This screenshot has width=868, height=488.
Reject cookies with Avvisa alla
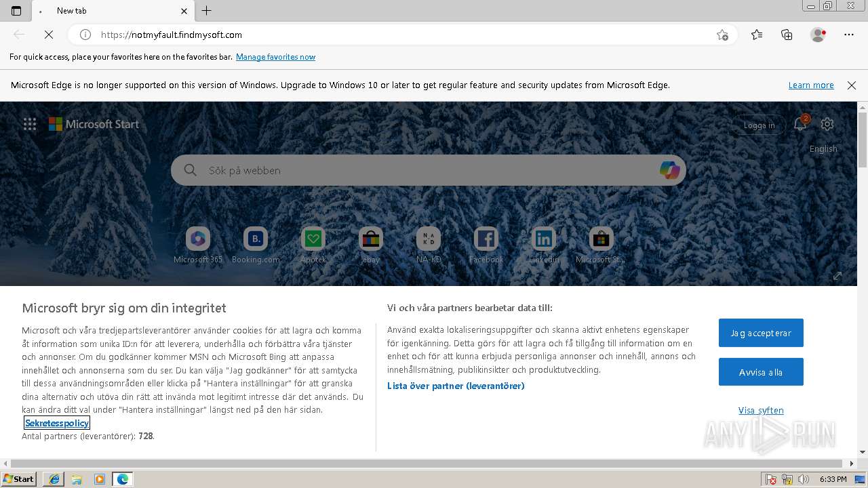761,372
